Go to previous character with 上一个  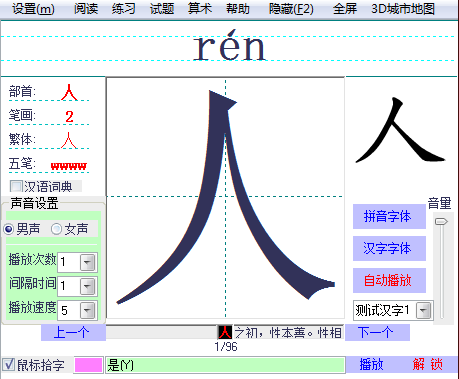73,332
